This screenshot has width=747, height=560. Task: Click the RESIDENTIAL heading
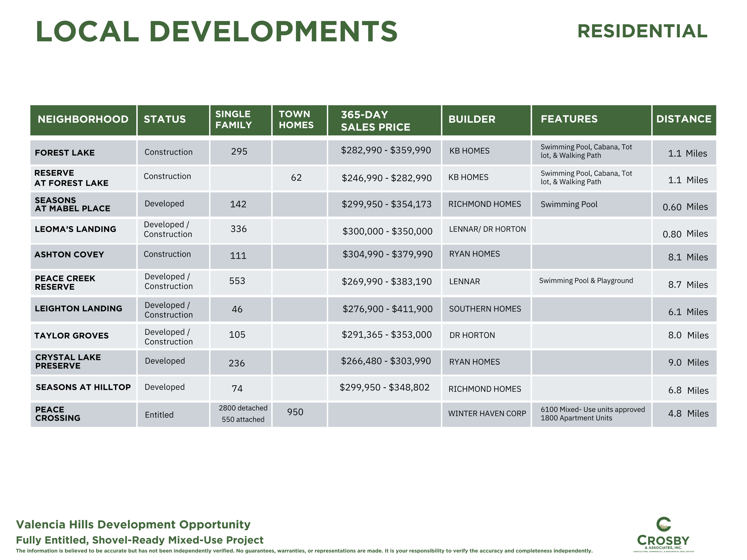coord(642,31)
